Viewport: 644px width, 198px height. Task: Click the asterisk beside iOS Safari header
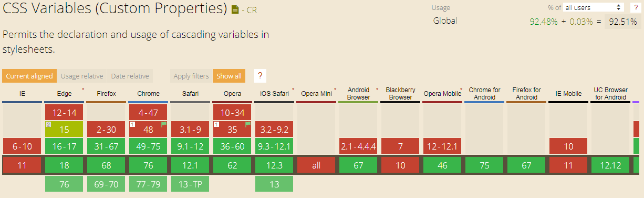(293, 90)
